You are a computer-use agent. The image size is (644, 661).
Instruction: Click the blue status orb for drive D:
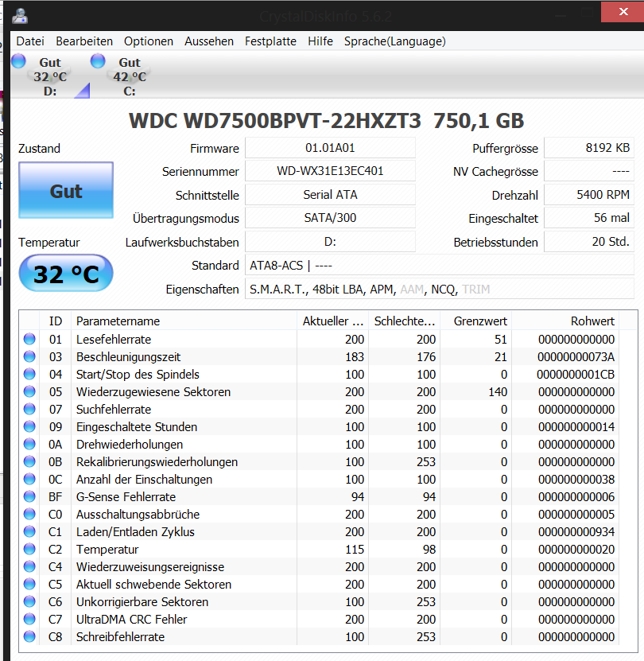click(x=18, y=61)
